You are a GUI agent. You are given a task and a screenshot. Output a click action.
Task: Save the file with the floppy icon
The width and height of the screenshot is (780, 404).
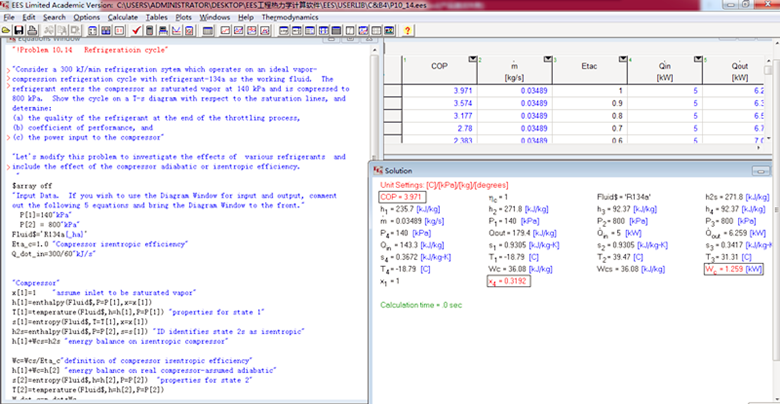click(x=19, y=30)
